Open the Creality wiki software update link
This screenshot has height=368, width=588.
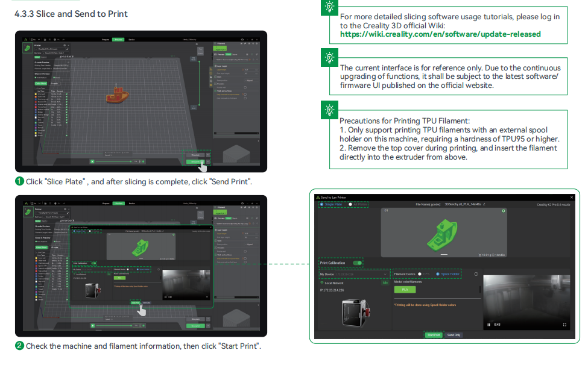[440, 34]
